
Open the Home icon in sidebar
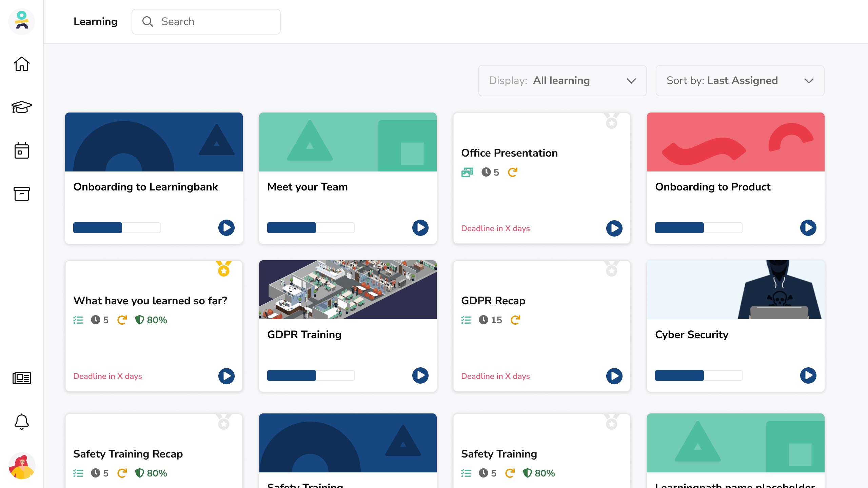coord(22,64)
